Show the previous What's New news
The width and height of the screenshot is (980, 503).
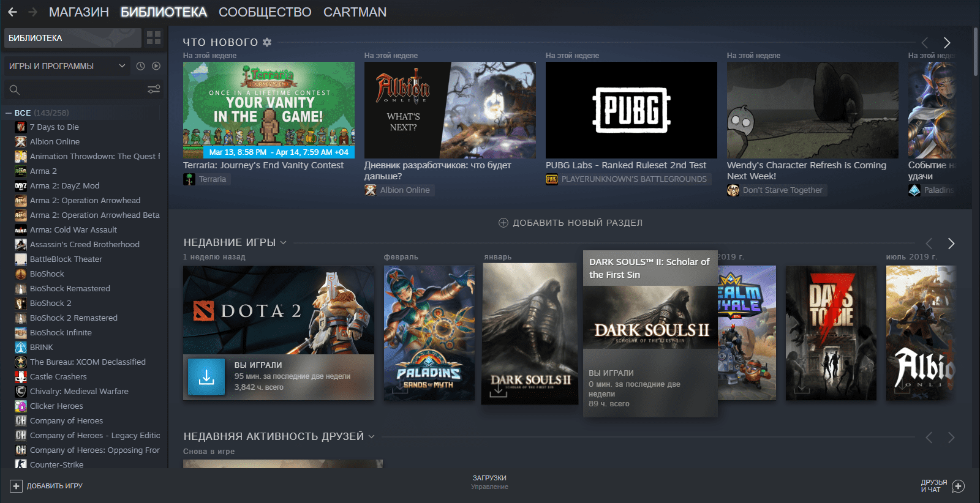925,43
